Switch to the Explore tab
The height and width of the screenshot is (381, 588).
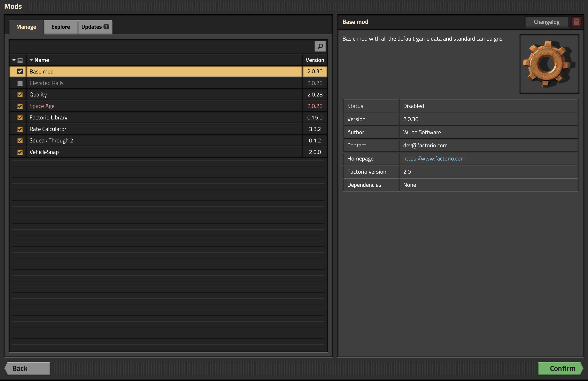click(x=60, y=26)
